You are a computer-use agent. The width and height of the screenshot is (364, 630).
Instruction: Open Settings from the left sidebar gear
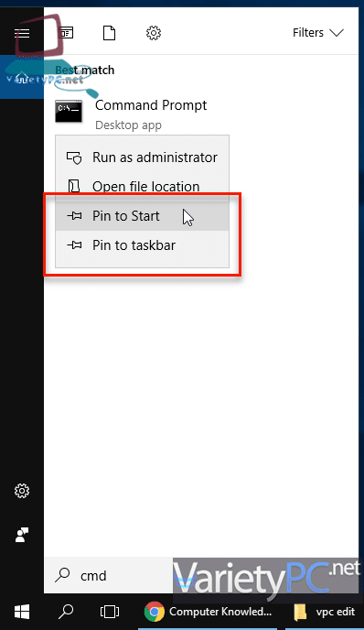(22, 491)
